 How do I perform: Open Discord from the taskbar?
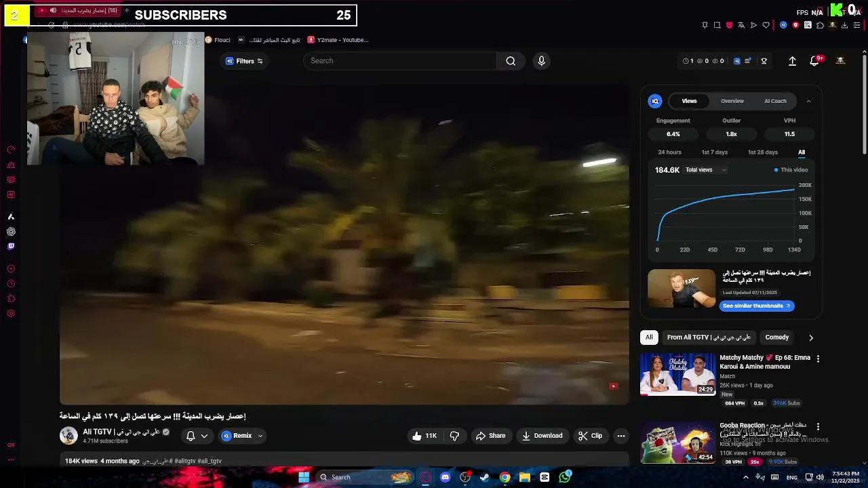point(445,477)
